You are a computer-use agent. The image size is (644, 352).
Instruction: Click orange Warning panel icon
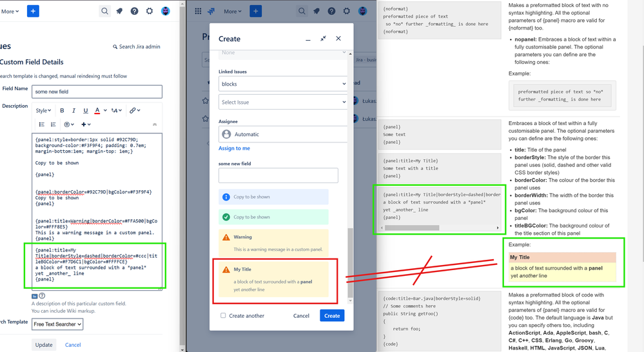(226, 237)
